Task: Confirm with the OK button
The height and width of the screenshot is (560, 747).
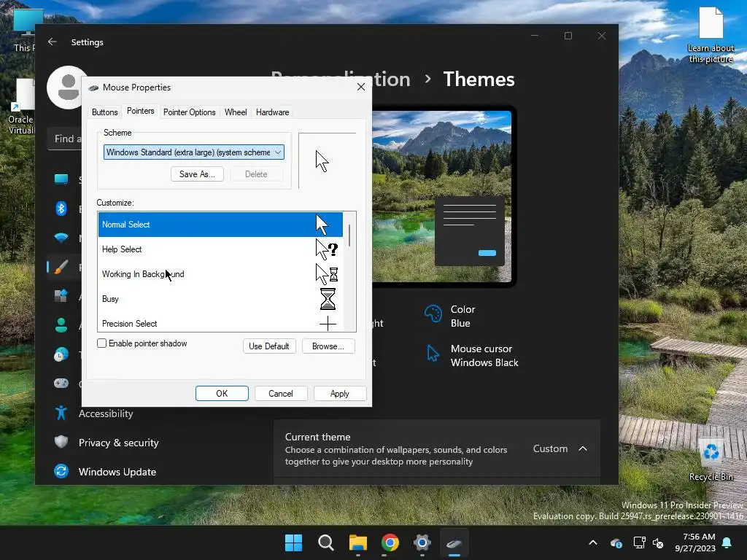Action: point(222,393)
